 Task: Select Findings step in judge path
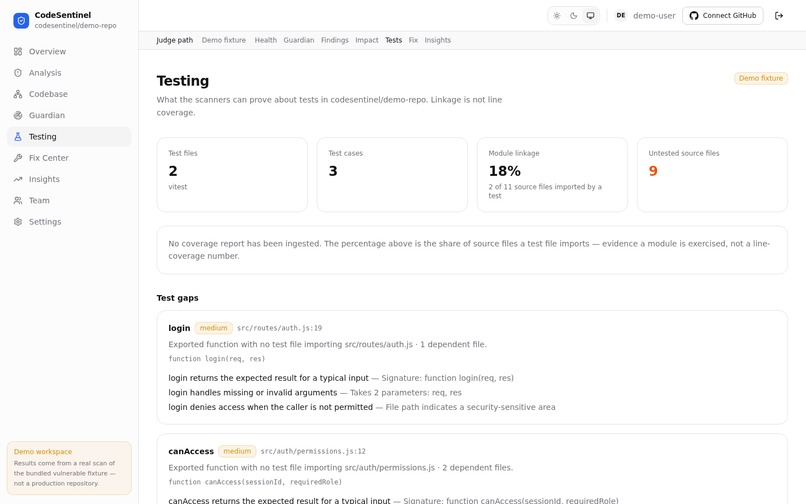pyautogui.click(x=335, y=40)
